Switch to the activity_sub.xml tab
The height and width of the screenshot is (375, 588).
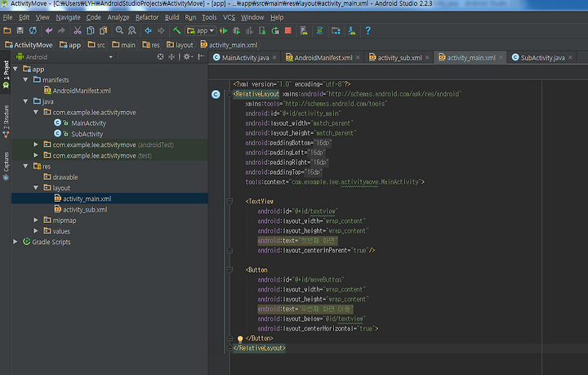click(399, 58)
